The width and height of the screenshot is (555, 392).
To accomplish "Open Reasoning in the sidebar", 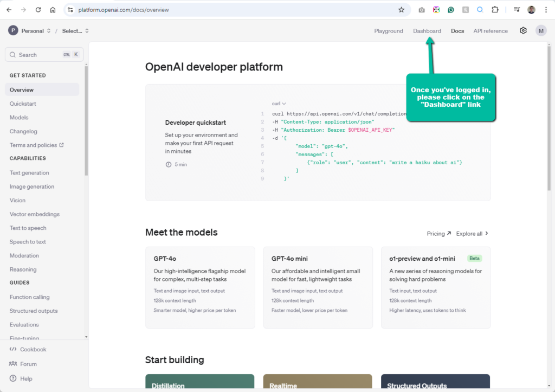I will [x=23, y=269].
